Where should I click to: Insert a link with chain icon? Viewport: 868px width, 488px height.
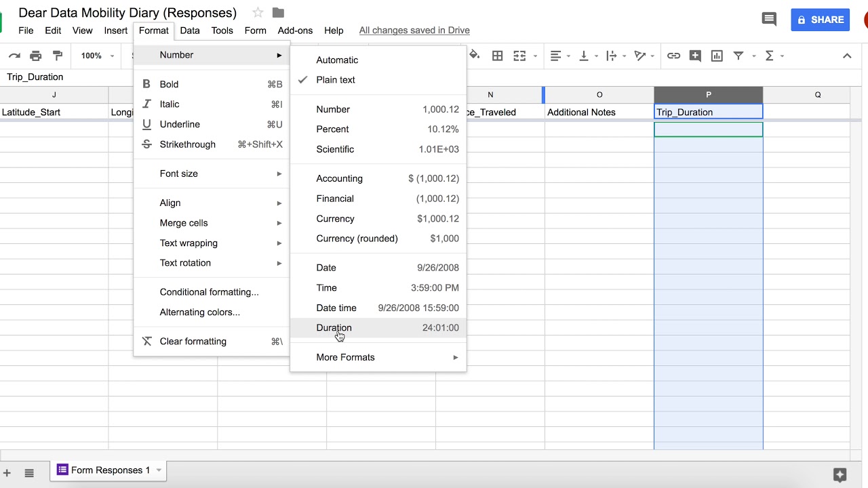(673, 56)
